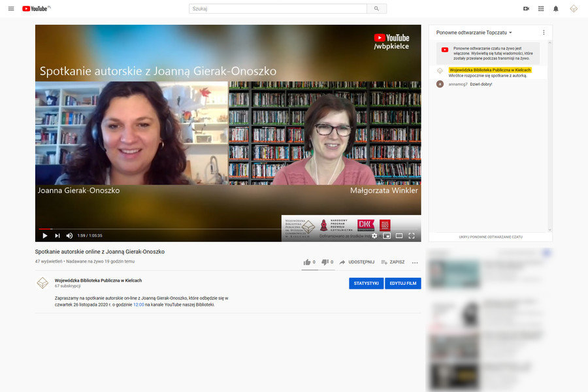The image size is (588, 392).
Task: Open first blurred suggested video thumbnail
Action: point(455,274)
